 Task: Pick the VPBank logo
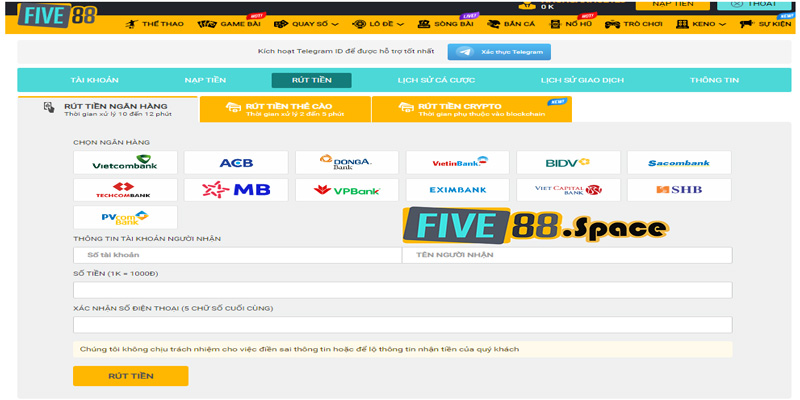tap(347, 189)
